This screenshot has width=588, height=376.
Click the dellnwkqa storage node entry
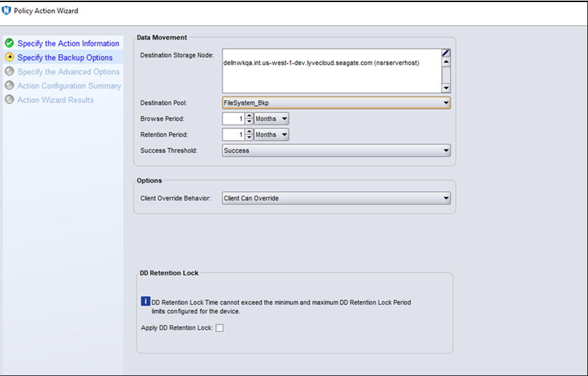click(322, 63)
